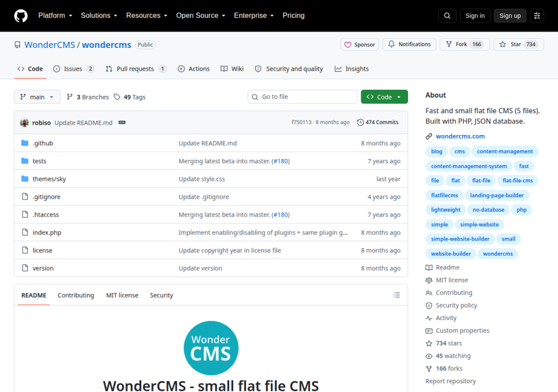Click the .github folder icon
558x392 pixels.
[x=25, y=143]
